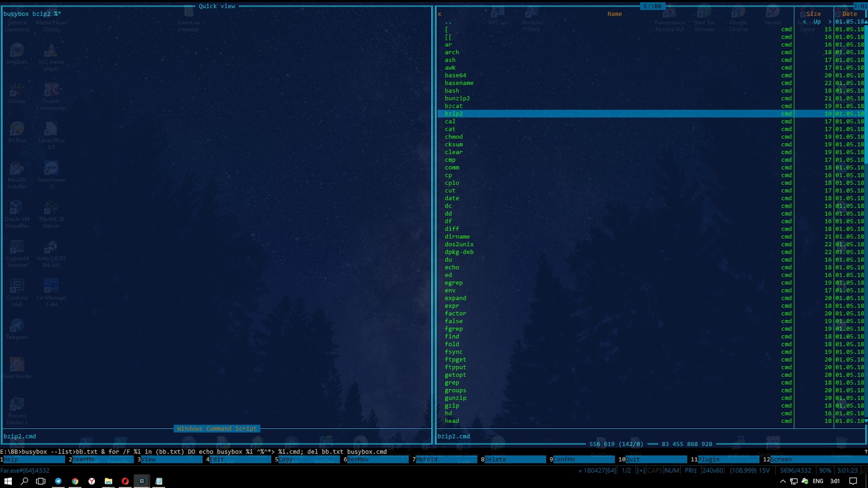Image resolution: width=868 pixels, height=488 pixels.
Task: Activate the ConEmu taskbar icon
Action: click(x=142, y=481)
